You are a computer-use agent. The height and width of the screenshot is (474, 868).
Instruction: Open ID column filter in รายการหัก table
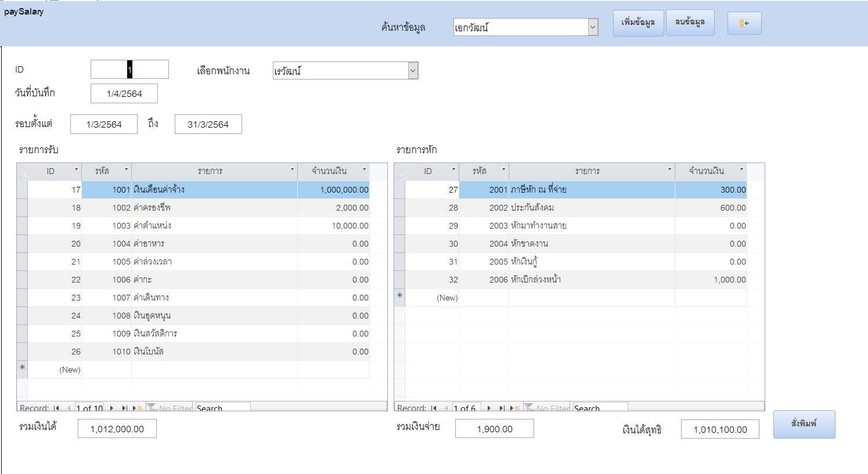tap(453, 170)
